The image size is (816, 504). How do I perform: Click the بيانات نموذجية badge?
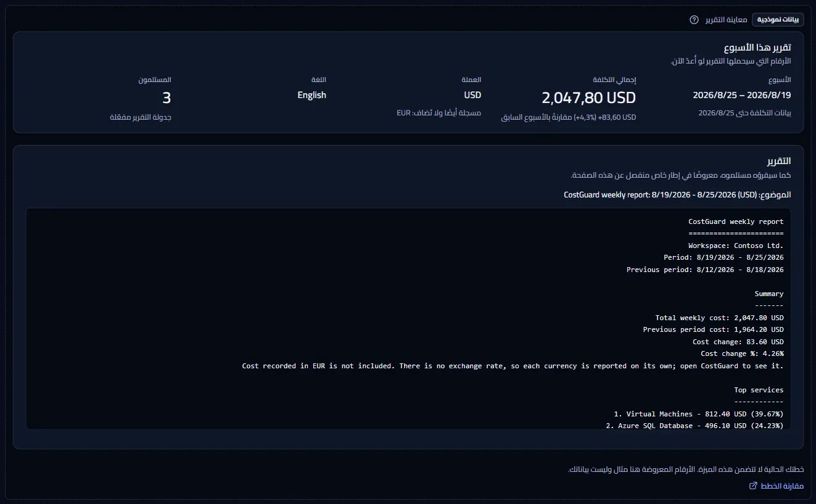[x=778, y=20]
